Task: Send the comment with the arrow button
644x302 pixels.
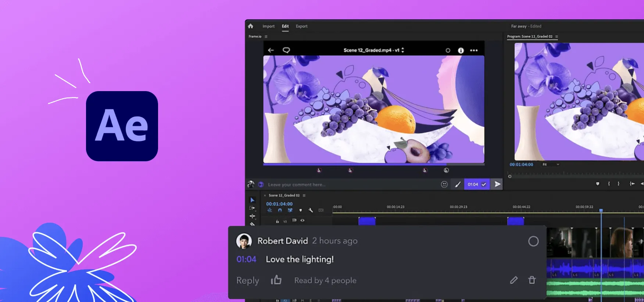Action: coord(497,184)
